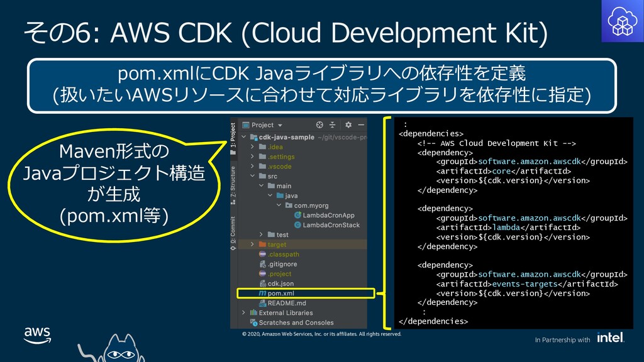Screen dimensions: 644x362
Task: Click the .idea folder icon
Action: pos(262,146)
